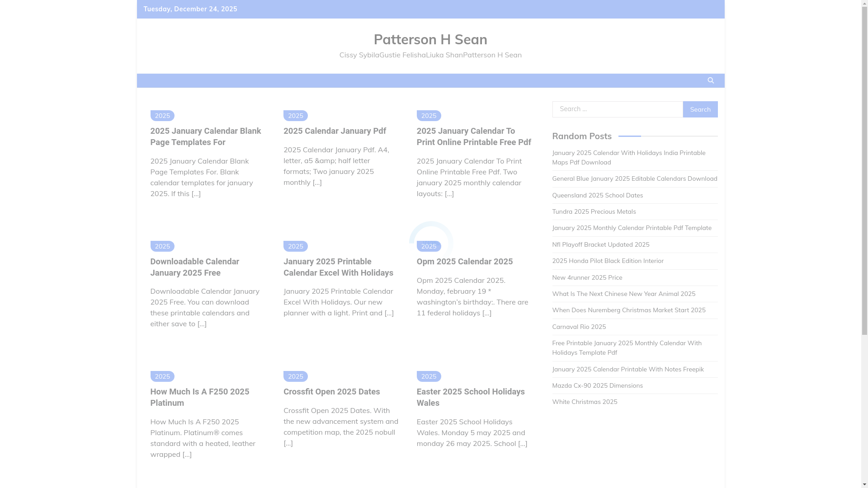
Task: Click 2025 tag above Blank Page Templates post
Action: 162,116
